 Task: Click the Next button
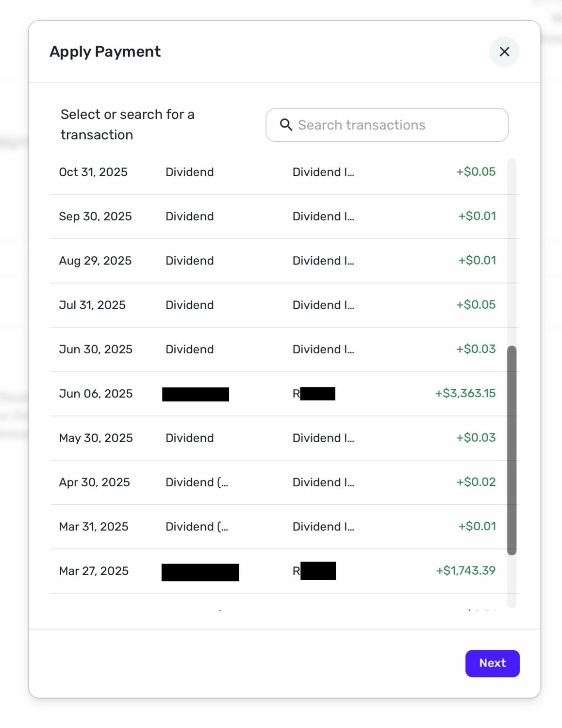coord(492,663)
